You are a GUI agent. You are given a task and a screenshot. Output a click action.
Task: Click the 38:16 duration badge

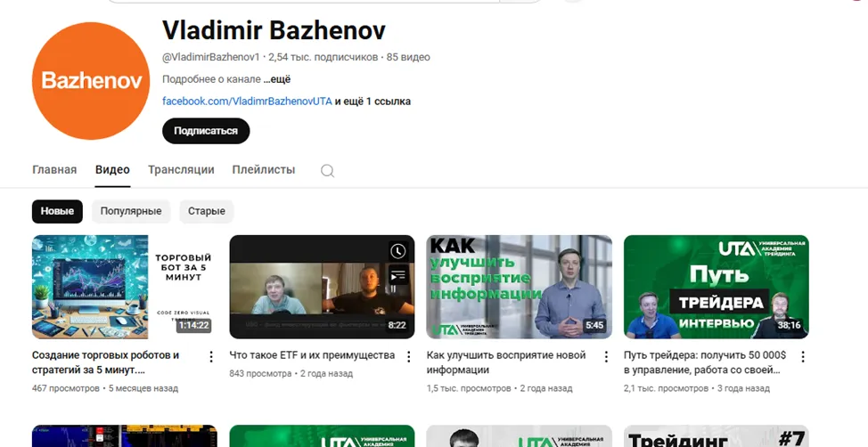[x=789, y=325]
